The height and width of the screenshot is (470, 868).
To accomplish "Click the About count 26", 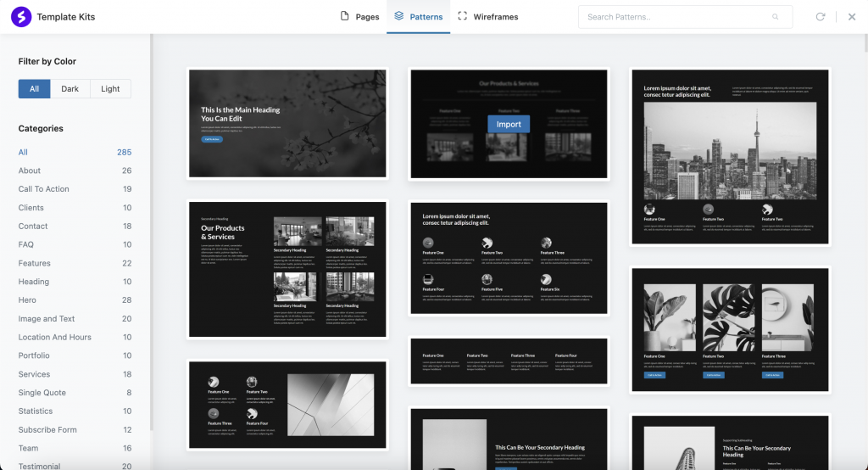I will 127,171.
